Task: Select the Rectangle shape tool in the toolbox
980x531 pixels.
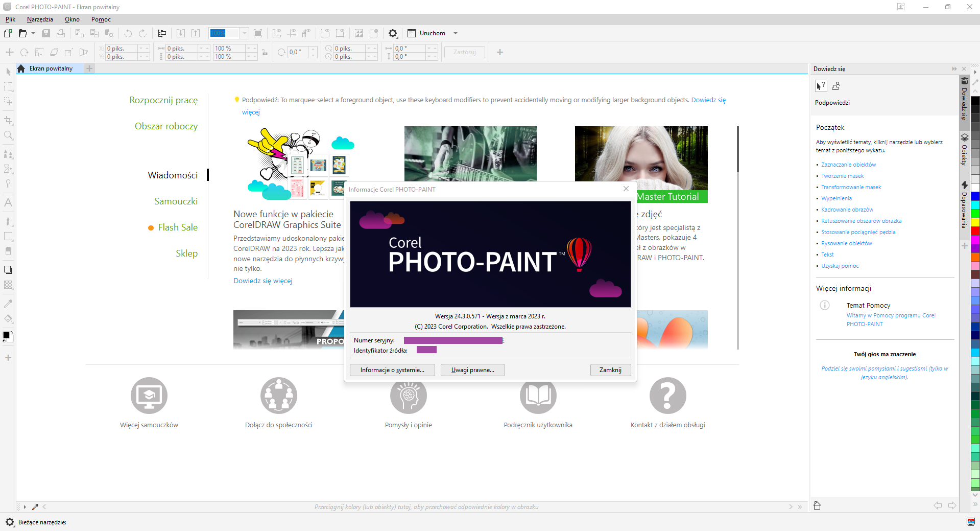Action: point(8,236)
